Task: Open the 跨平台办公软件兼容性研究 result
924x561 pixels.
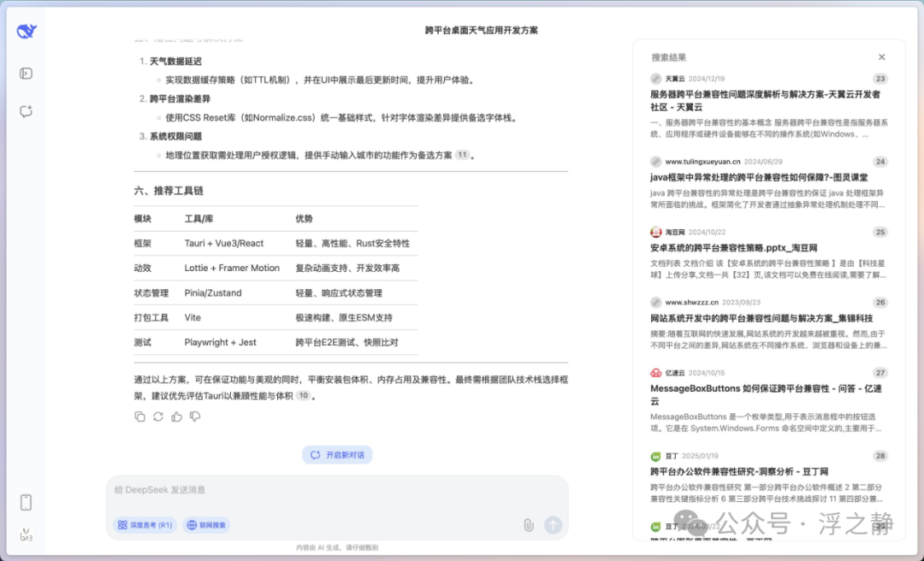Action: pos(739,471)
